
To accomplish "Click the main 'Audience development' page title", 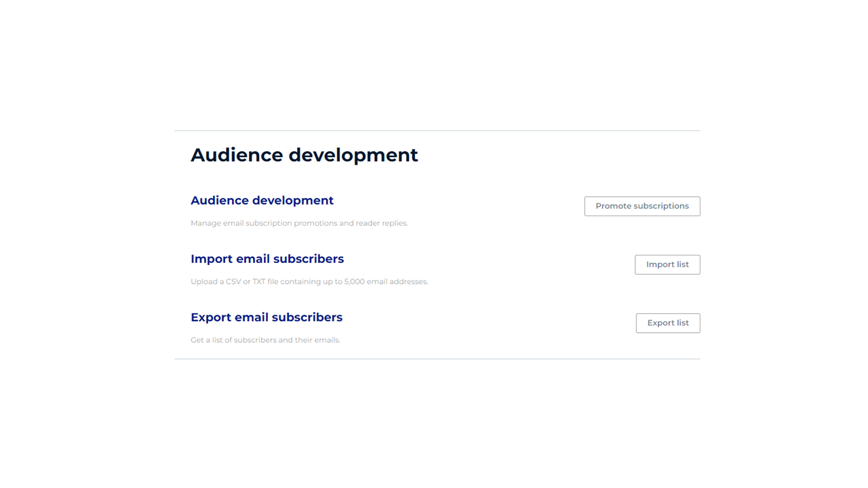I will click(304, 155).
